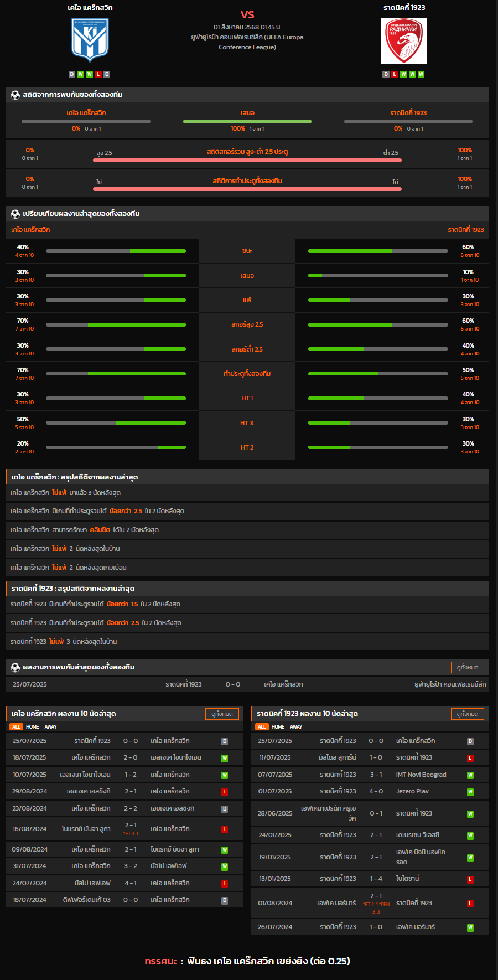The height and width of the screenshot is (980, 498).
Task: Click the red L form badge under Klaksvík crest
Action: pyautogui.click(x=98, y=74)
